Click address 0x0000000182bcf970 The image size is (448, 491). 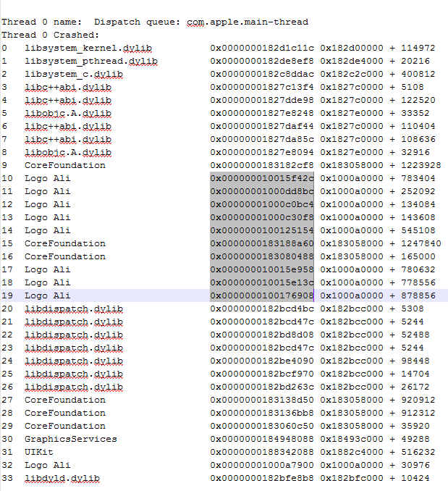point(262,374)
